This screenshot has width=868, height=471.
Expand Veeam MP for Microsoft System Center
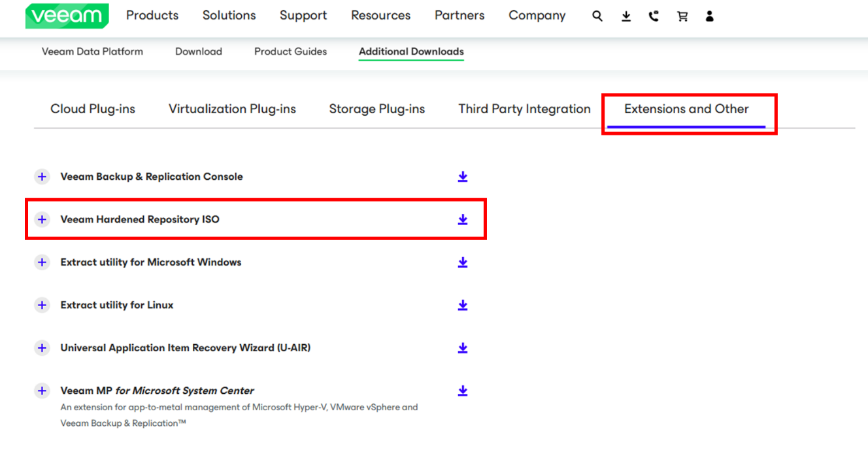pyautogui.click(x=42, y=391)
